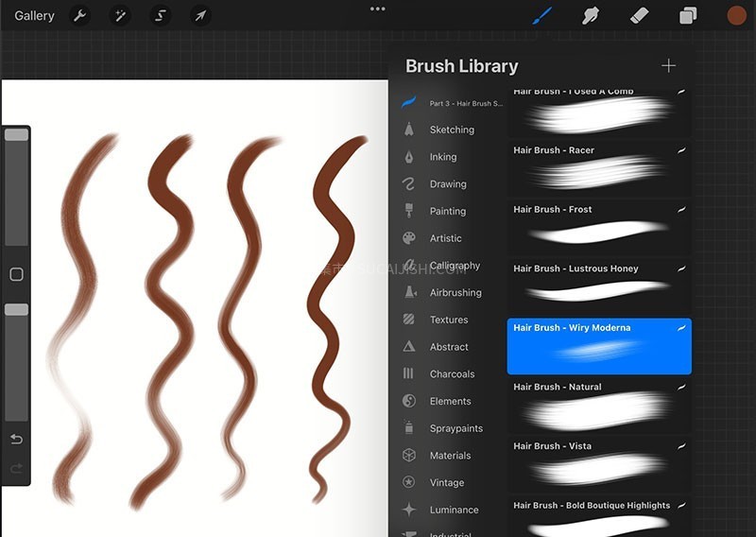Redo with the greyed redo arrow
The image size is (756, 537).
click(16, 468)
